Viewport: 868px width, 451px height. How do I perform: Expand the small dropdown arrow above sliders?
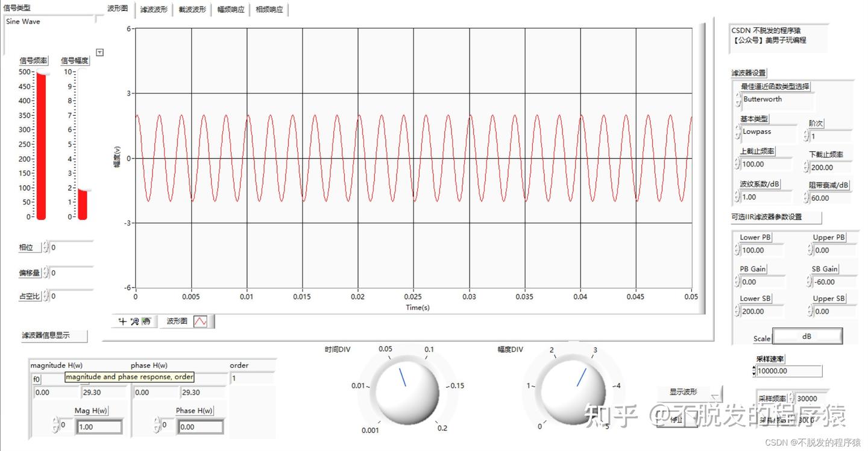(100, 52)
